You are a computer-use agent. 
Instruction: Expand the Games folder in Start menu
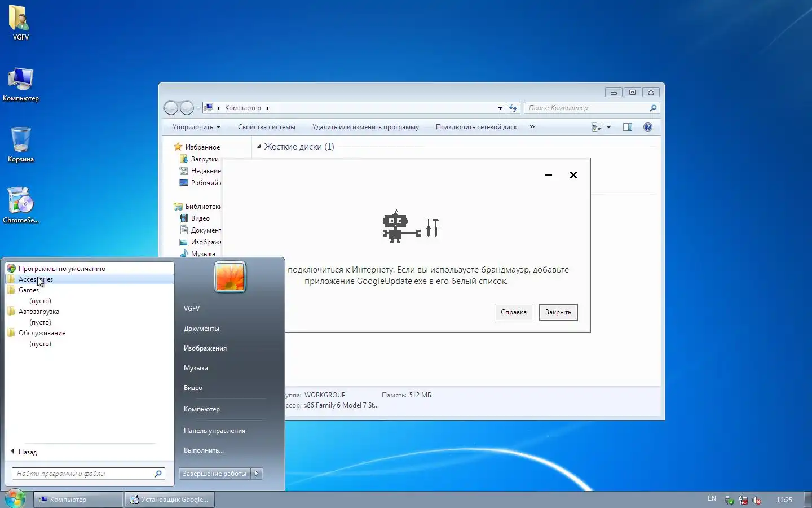(90, 290)
